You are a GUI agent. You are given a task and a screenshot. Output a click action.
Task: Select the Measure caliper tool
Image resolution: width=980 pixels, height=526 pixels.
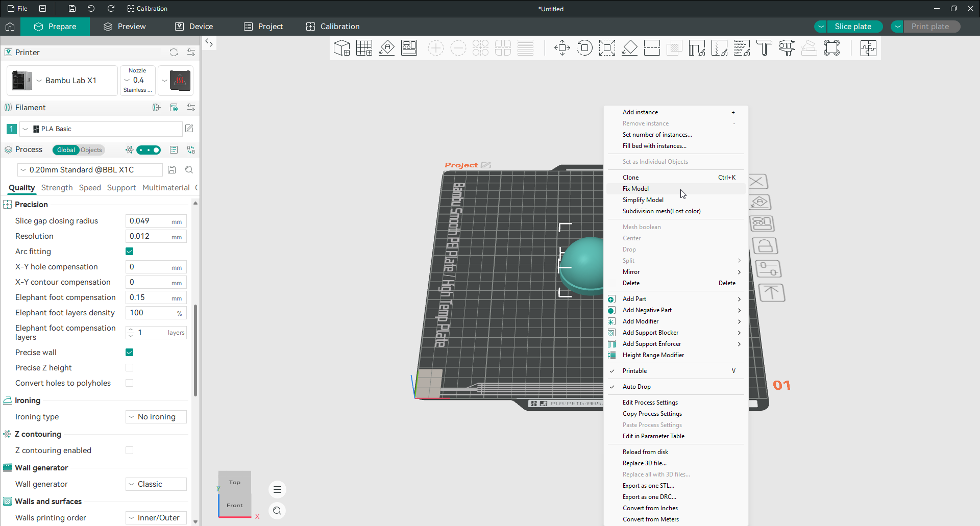[x=787, y=48]
